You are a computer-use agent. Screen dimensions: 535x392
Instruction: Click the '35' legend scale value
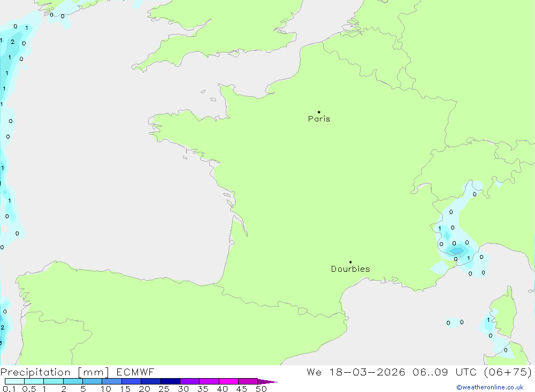pos(203,389)
